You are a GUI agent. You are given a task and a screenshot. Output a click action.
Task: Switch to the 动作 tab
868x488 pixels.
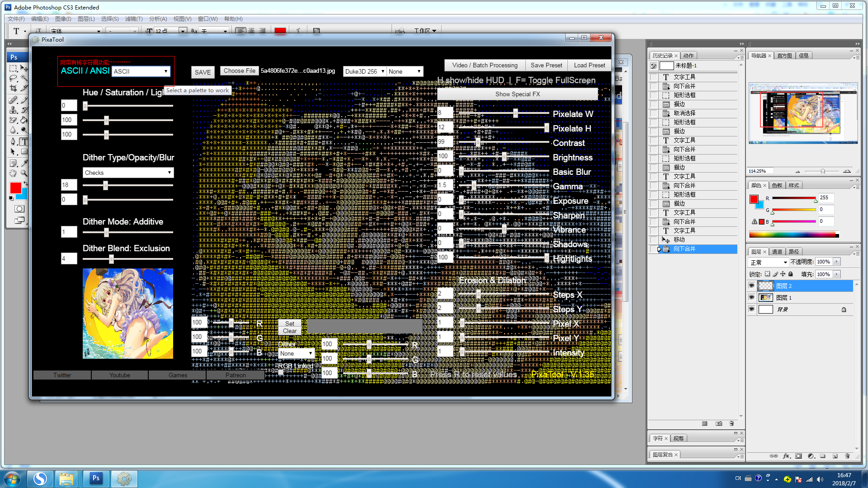(688, 56)
